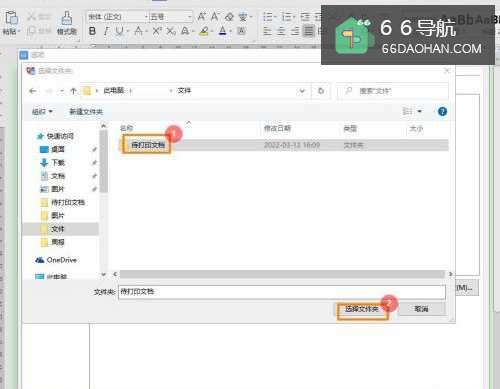
Task: Toggle Bold formatting in ribbon
Action: click(x=92, y=31)
